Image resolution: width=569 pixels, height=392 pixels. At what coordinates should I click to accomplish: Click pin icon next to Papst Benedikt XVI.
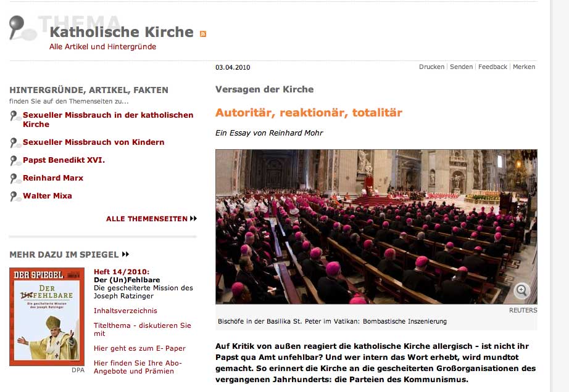point(15,160)
